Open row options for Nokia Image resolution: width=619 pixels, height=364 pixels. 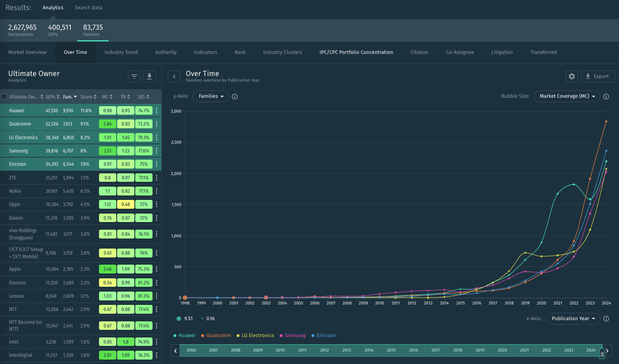coord(157,191)
